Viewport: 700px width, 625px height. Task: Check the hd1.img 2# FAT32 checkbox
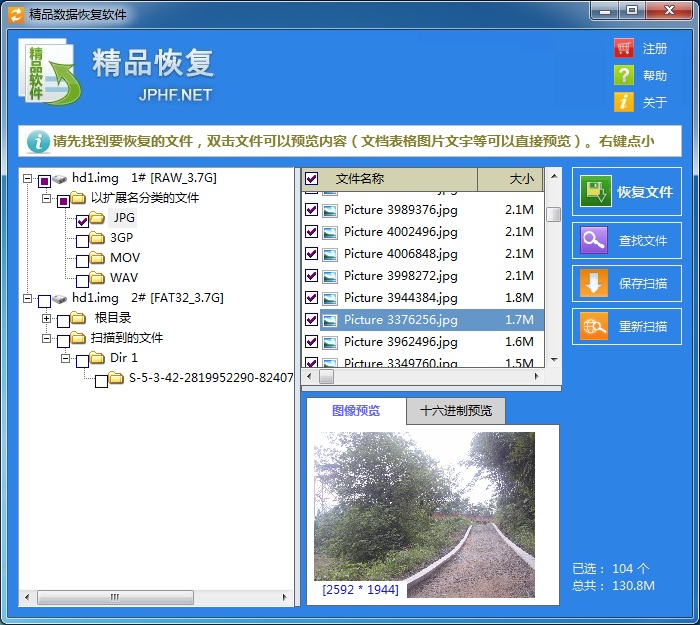(44, 301)
